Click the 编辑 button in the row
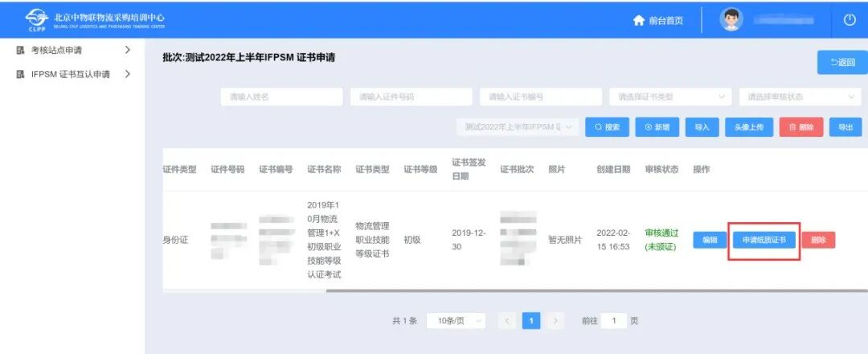 (710, 240)
